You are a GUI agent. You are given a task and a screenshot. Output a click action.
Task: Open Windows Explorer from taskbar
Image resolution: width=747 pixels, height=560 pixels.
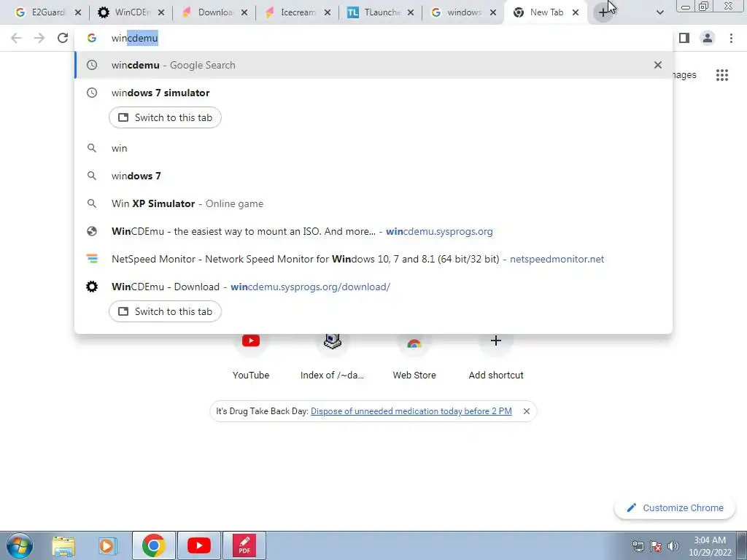pyautogui.click(x=63, y=545)
